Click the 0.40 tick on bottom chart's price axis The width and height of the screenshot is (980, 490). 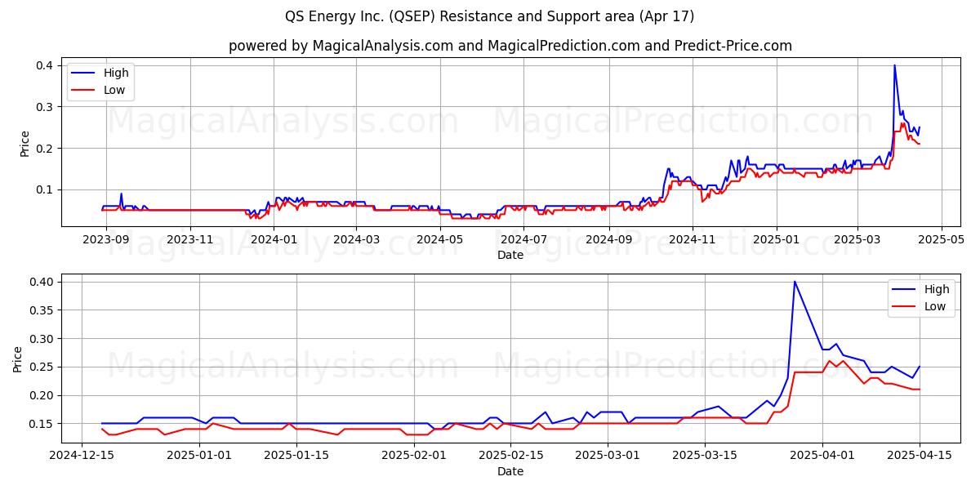point(42,282)
